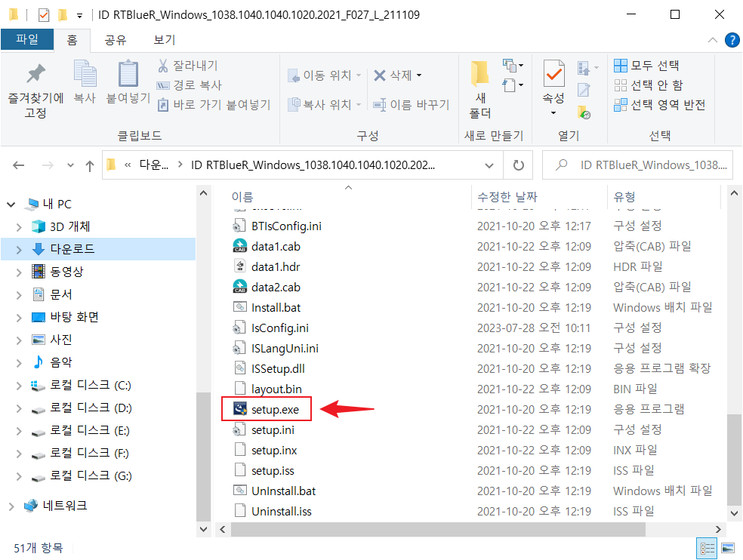743x560 pixels.
Task: Go back with the left arrow
Action: coord(18,165)
